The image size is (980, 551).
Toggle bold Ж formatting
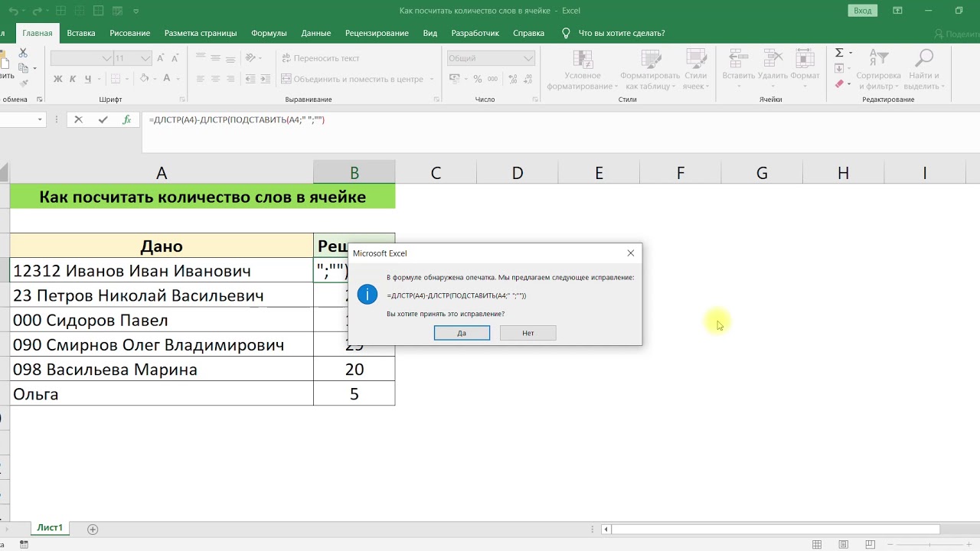point(58,79)
